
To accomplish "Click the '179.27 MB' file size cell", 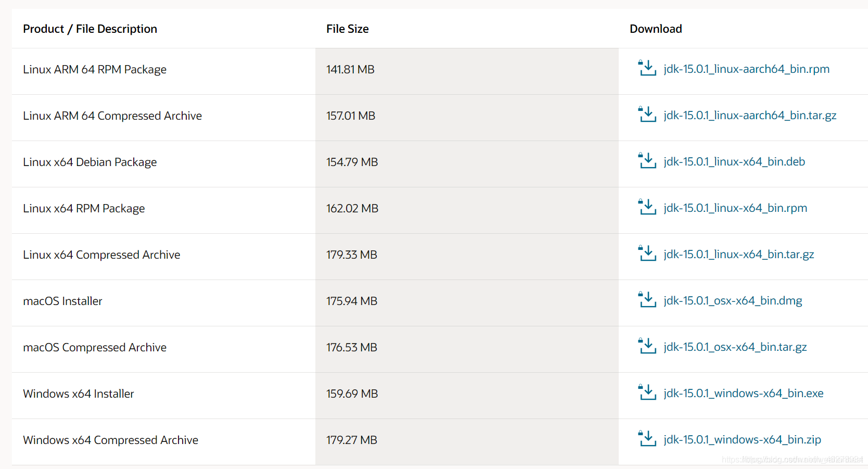I will (x=467, y=442).
